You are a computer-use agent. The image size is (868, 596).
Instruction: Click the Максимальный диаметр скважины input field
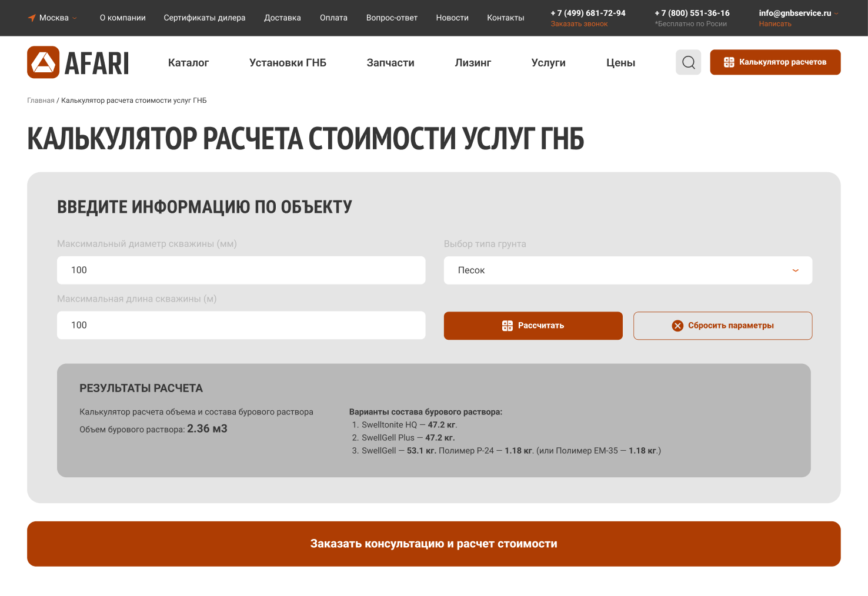[x=241, y=270]
